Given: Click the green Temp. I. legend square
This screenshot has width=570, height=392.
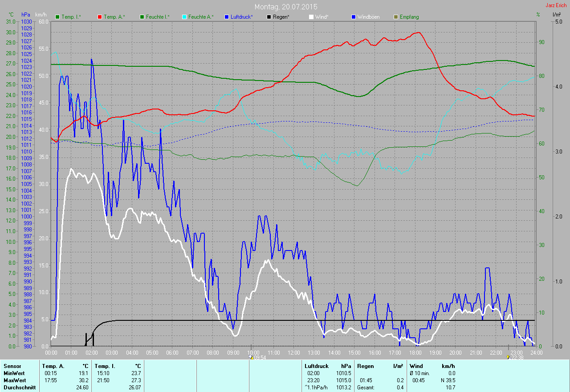Looking at the screenshot, I should 57,17.
